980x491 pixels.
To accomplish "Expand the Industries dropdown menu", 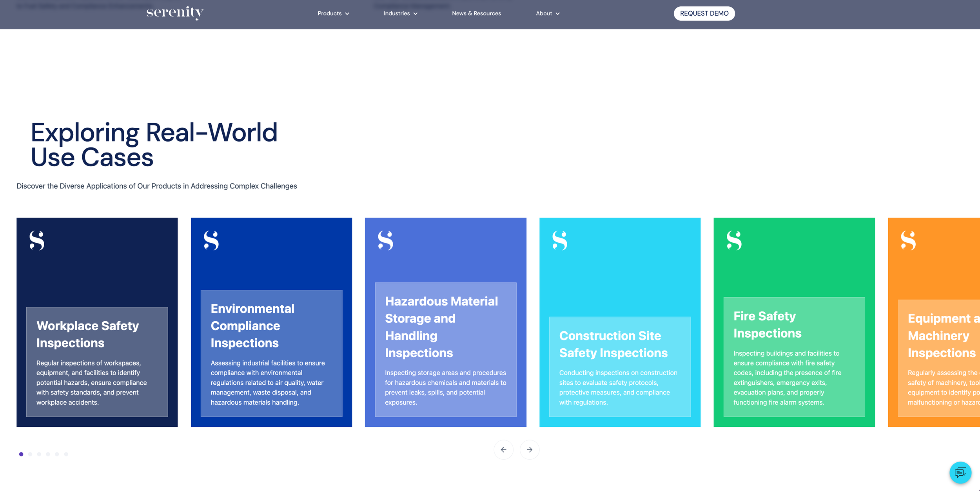I will coord(400,13).
